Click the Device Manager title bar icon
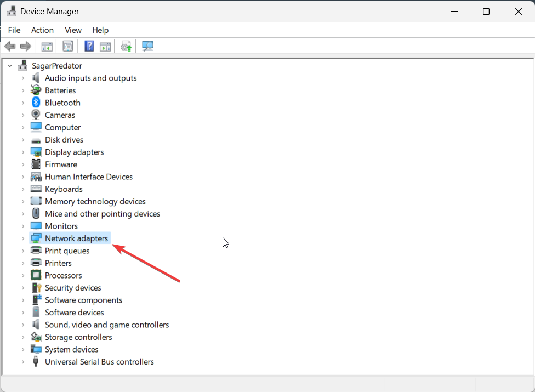Viewport: 535px width, 392px height. click(x=12, y=12)
